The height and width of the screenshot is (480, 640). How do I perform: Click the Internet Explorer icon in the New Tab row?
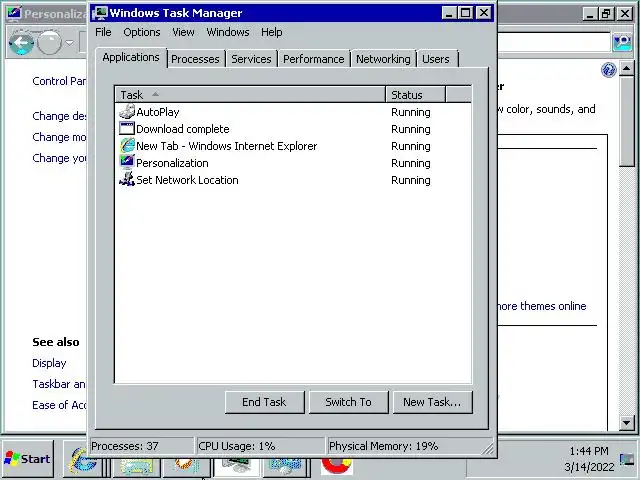[127, 146]
